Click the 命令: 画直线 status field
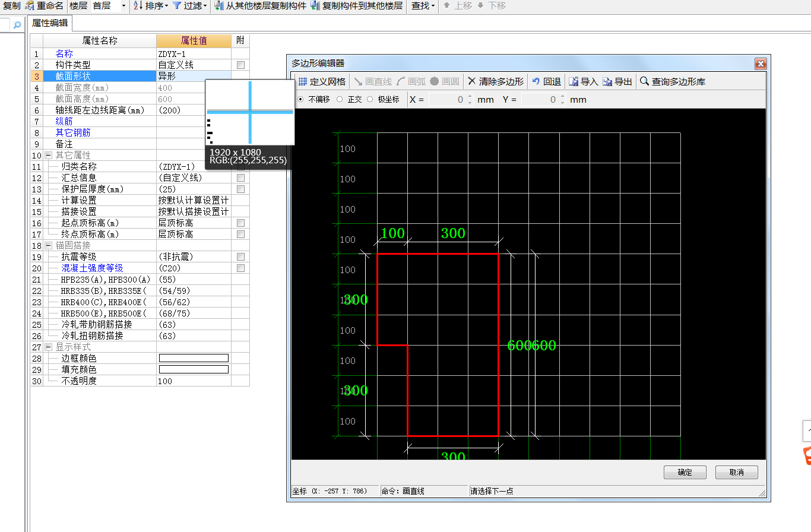 coord(424,491)
